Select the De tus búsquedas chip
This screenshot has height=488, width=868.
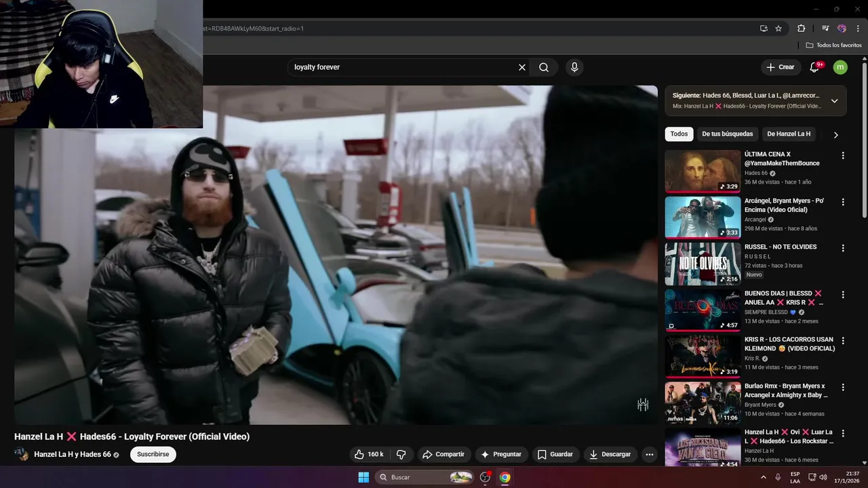pyautogui.click(x=728, y=134)
